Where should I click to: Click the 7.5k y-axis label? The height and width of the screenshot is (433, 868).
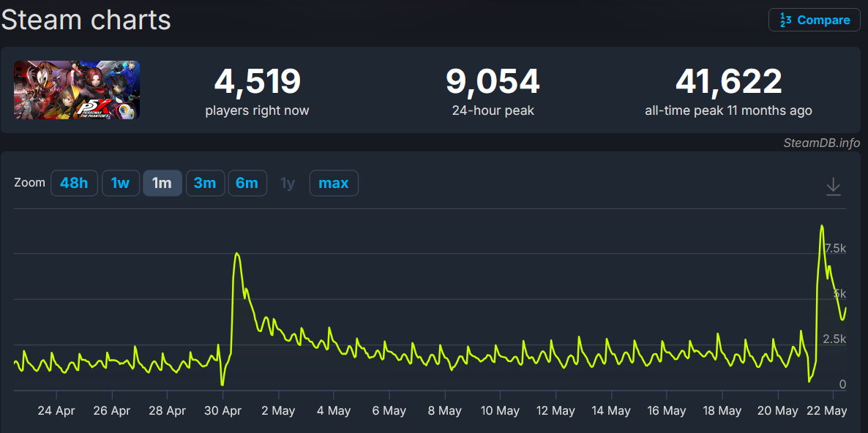[835, 248]
